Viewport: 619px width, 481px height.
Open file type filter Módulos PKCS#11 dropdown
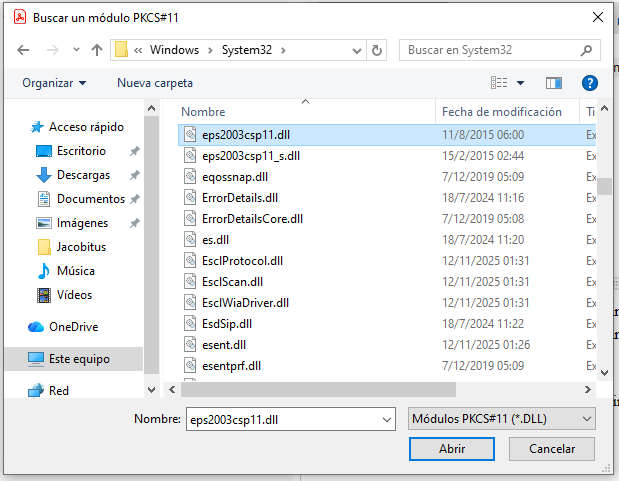[x=502, y=419]
